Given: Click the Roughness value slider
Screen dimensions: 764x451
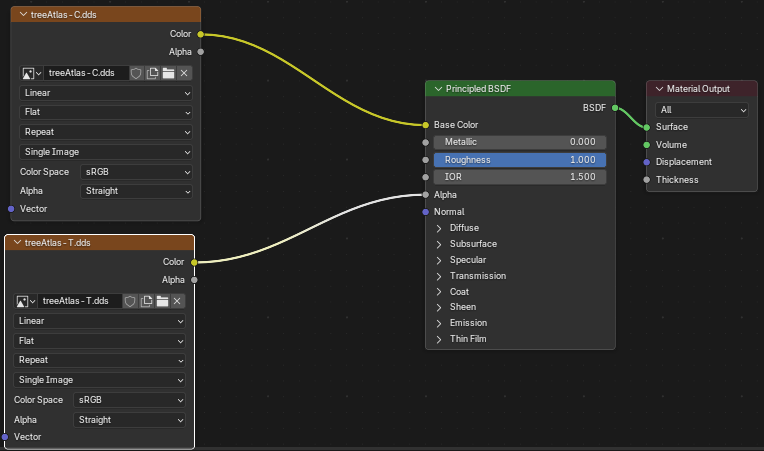Looking at the screenshot, I should (x=520, y=160).
